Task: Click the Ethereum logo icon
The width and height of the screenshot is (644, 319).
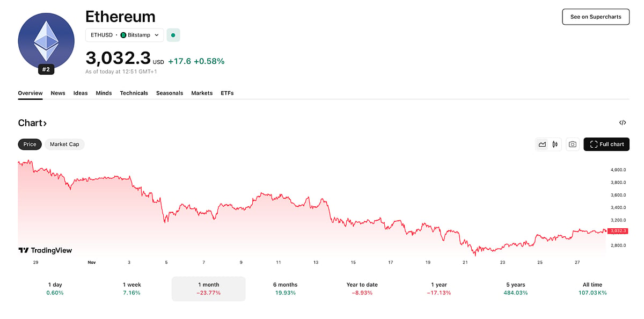Action: pyautogui.click(x=46, y=41)
